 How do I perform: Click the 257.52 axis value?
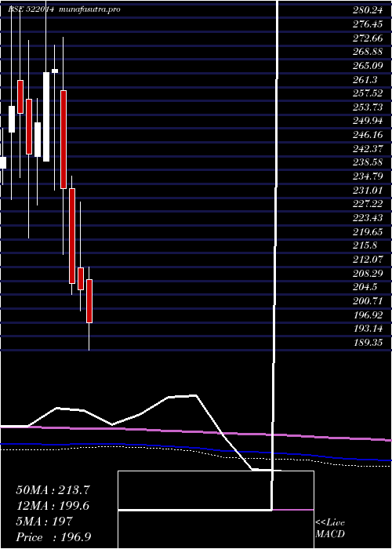pyautogui.click(x=368, y=93)
